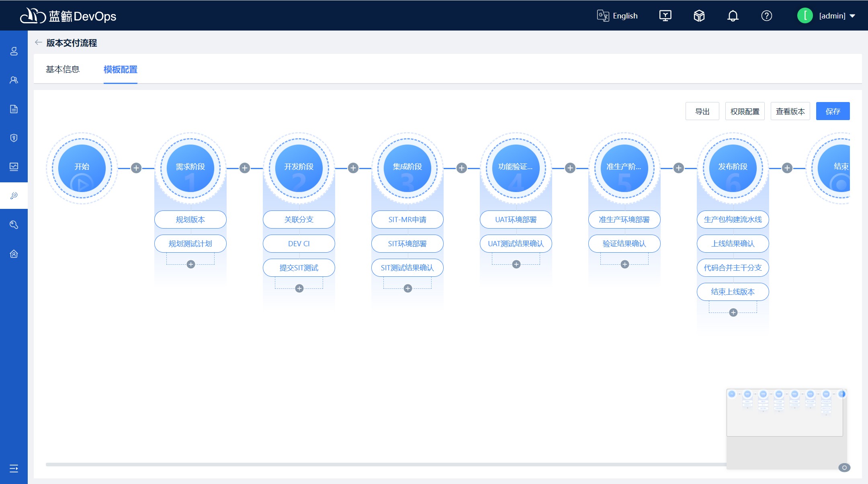Image resolution: width=868 pixels, height=484 pixels.
Task: Click the back arrow beside 版本交付流程
Action: click(39, 43)
